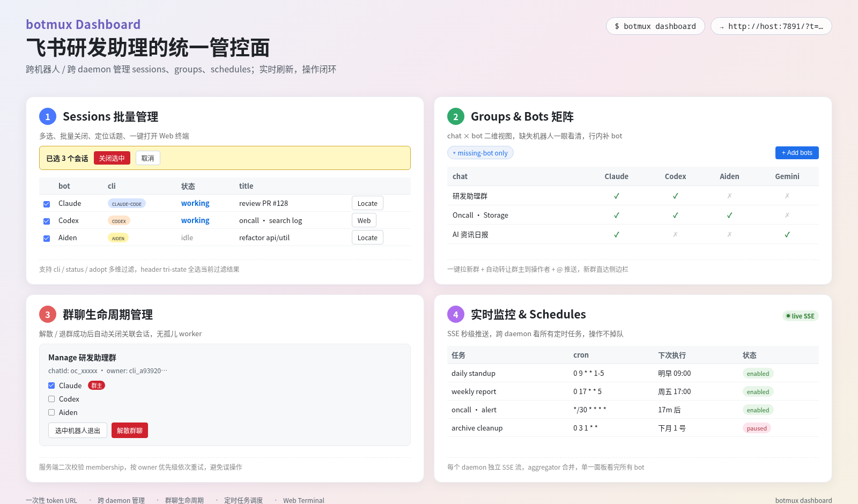Toggle Claude checkbox in Manage 研发助理群
Viewport: 858px width, 504px height.
pos(51,386)
